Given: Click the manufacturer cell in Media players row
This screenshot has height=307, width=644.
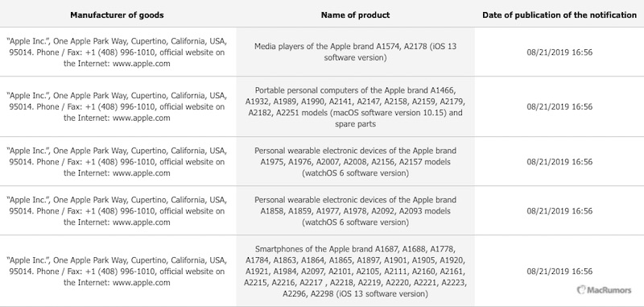Looking at the screenshot, I should [x=117, y=52].
